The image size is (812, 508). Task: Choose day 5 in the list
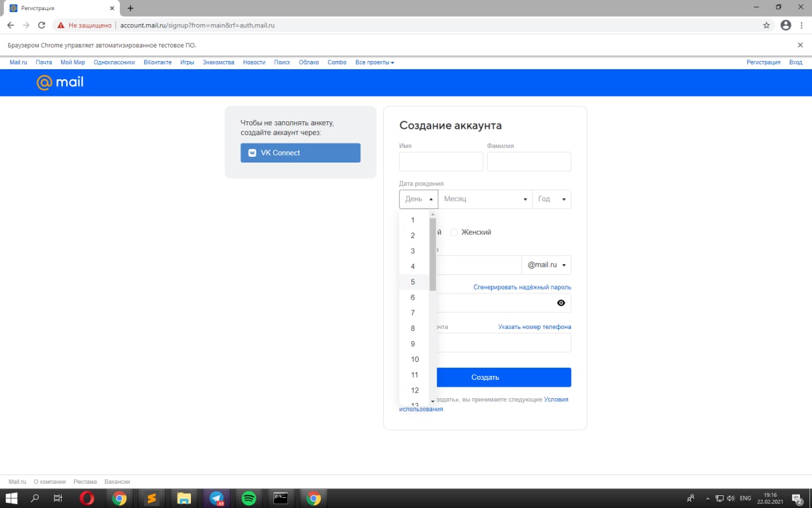click(414, 282)
